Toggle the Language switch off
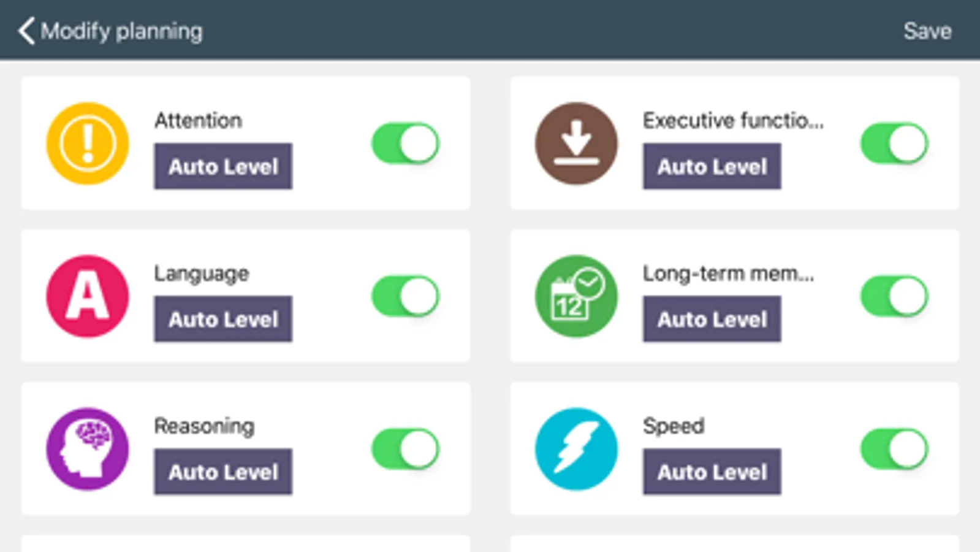980x552 pixels. (x=406, y=296)
